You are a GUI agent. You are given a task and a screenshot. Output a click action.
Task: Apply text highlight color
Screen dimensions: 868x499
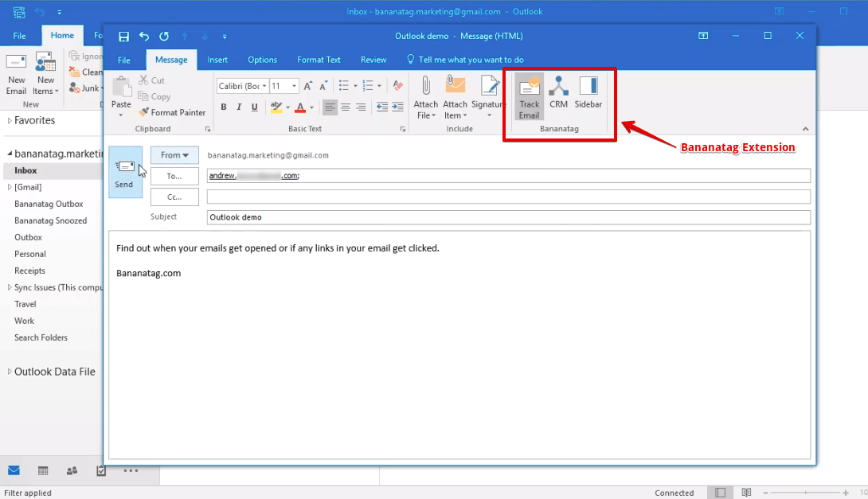[x=276, y=107]
